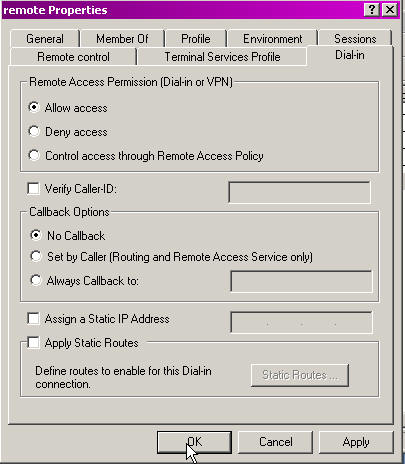Select the Deny access option
Image resolution: width=405 pixels, height=464 pixels.
pyautogui.click(x=34, y=131)
